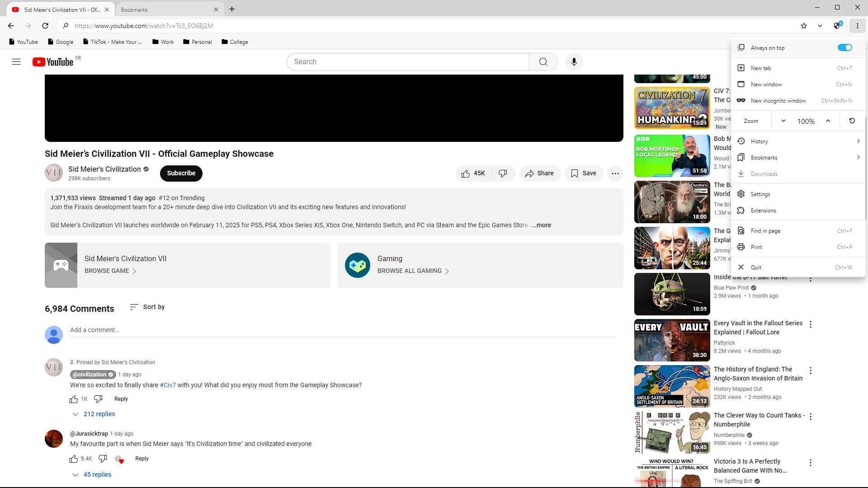Expand the History submenu arrow
This screenshot has height=488, width=868.
tap(858, 141)
